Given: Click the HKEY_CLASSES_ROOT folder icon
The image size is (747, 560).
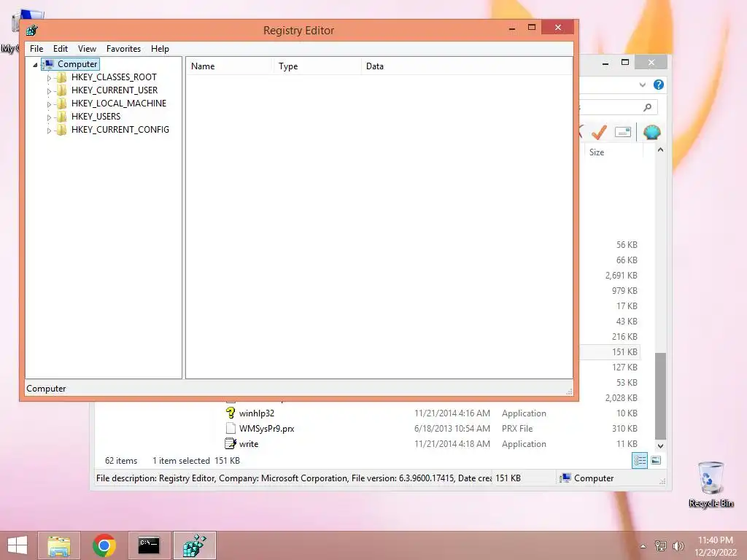Looking at the screenshot, I should 61,77.
